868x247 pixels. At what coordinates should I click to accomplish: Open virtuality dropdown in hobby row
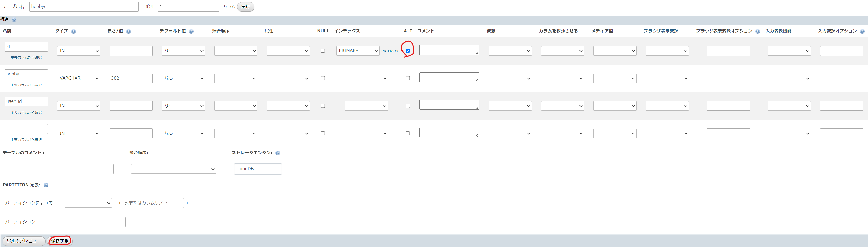pyautogui.click(x=510, y=78)
